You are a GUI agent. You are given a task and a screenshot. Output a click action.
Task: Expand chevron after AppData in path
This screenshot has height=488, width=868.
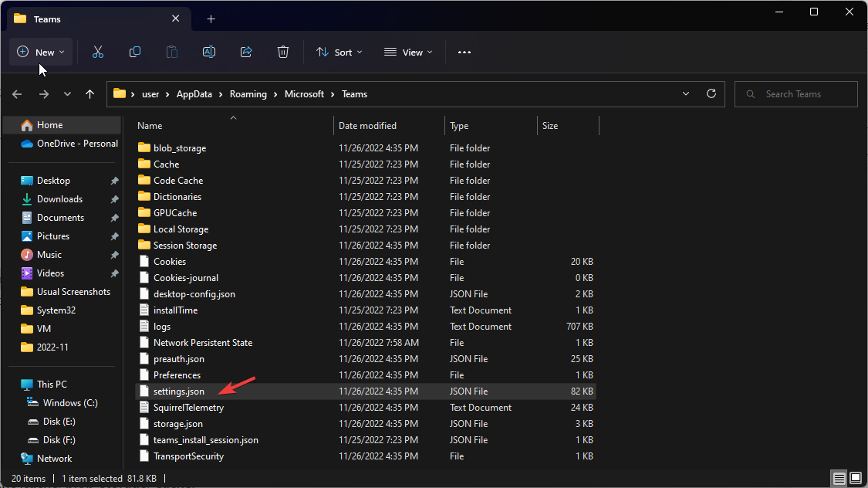(x=221, y=94)
